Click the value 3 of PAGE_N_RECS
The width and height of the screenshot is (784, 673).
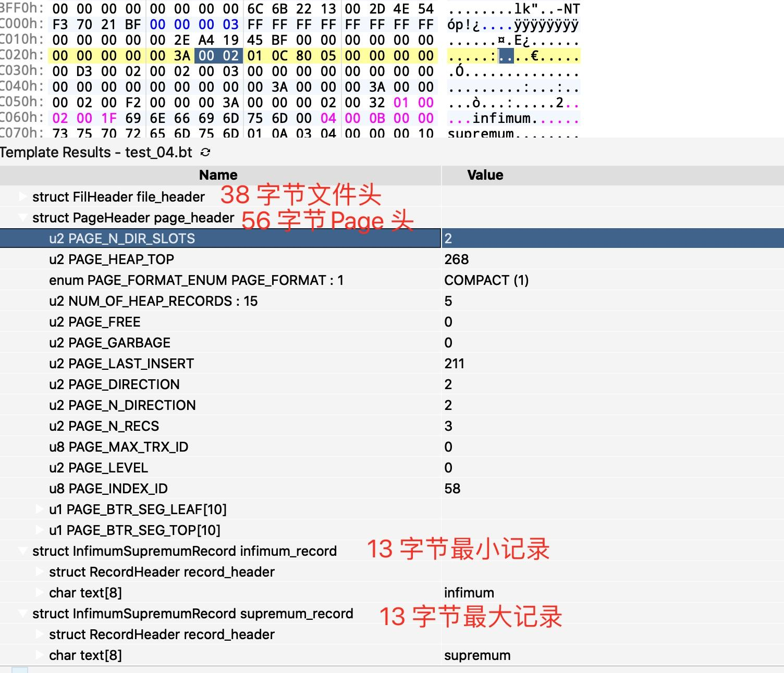[x=448, y=426]
